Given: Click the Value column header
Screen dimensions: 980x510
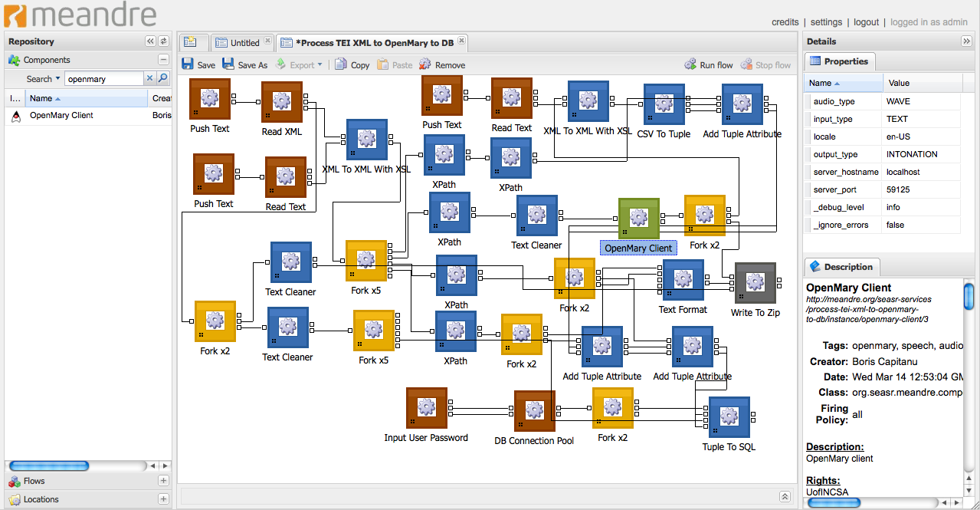Looking at the screenshot, I should (922, 83).
